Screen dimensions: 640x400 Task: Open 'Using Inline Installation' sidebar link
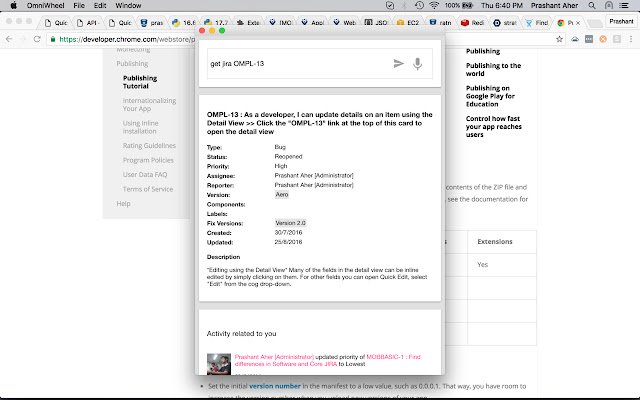tap(140, 127)
